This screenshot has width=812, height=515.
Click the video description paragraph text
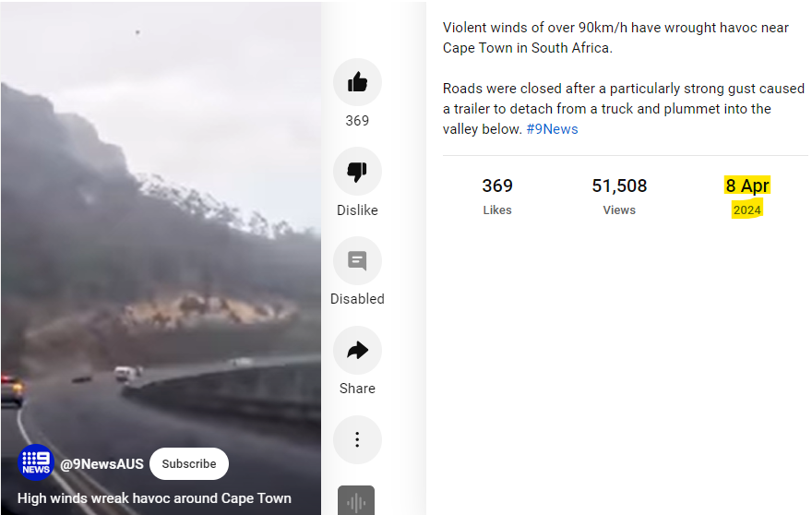(x=624, y=78)
